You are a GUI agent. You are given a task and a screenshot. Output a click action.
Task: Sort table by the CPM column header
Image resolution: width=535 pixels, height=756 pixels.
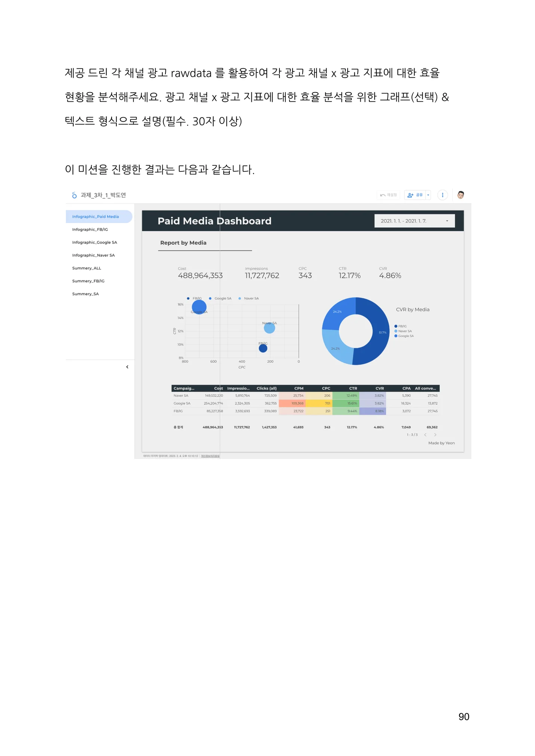299,388
